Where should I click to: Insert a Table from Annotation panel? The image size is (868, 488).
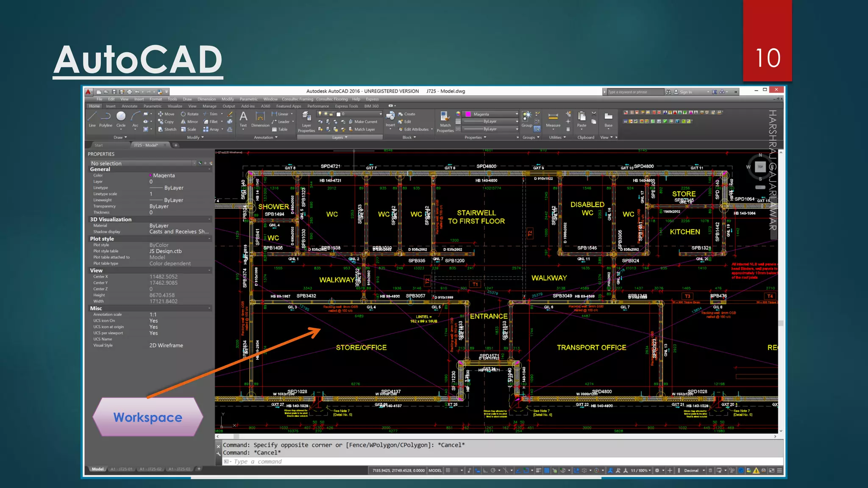[x=280, y=129]
